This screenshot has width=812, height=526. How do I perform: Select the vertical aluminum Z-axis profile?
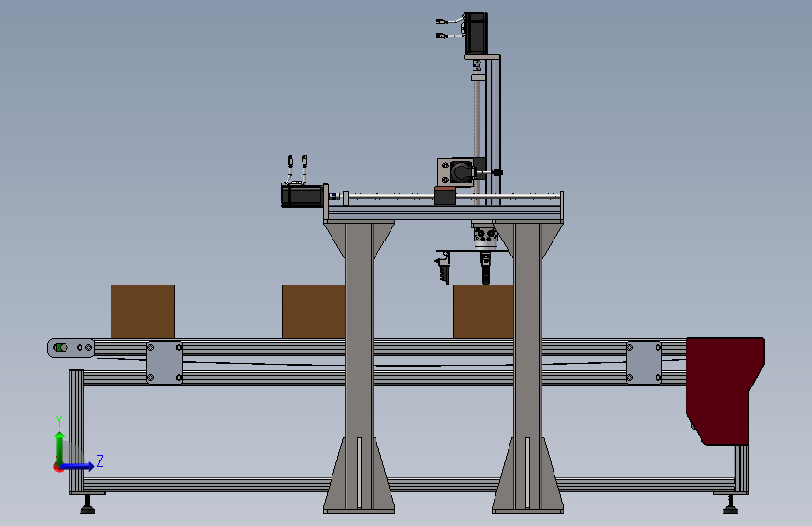tap(494, 130)
